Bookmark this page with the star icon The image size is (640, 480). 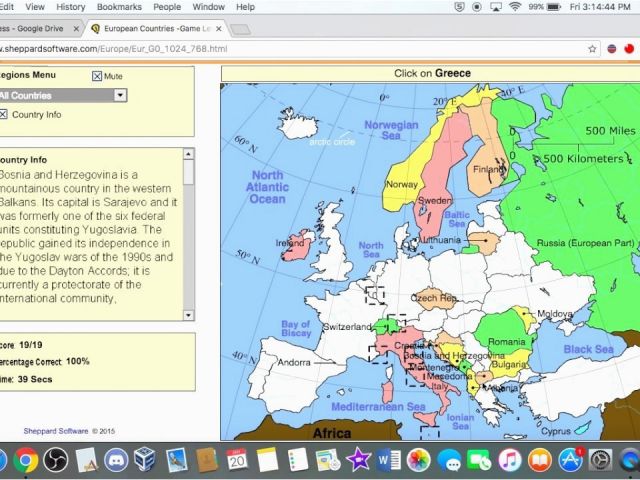coord(592,49)
